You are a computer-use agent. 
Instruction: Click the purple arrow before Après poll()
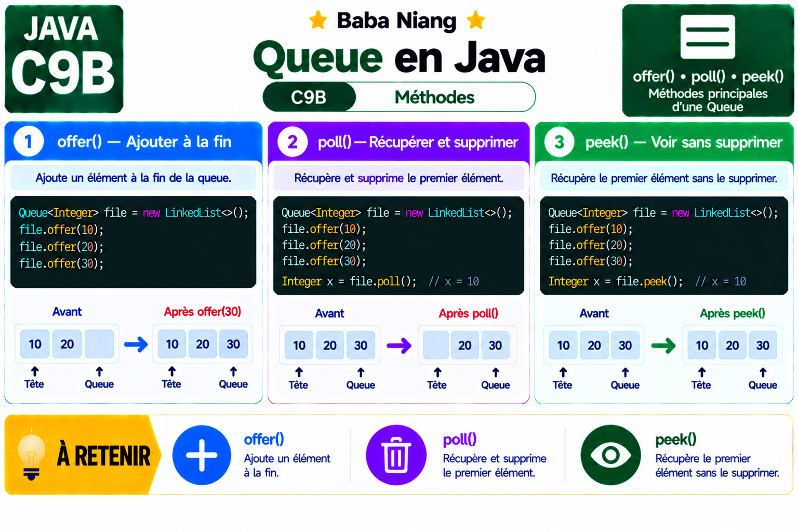coord(399,345)
